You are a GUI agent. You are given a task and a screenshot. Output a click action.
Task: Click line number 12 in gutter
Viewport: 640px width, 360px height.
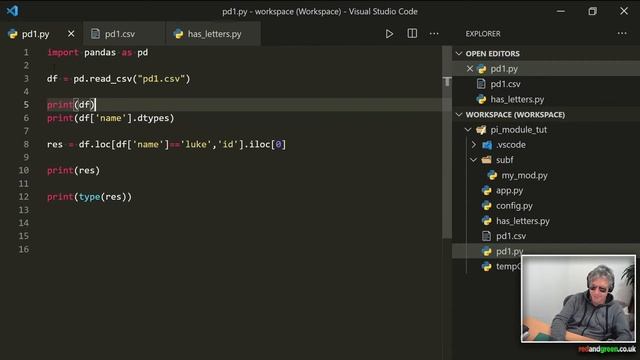24,197
